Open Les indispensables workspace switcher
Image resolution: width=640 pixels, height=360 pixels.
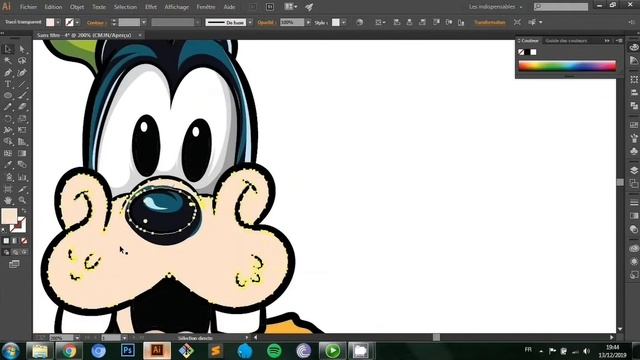pyautogui.click(x=495, y=7)
